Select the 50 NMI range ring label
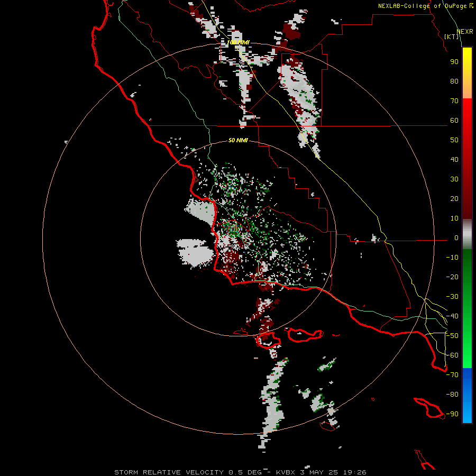The image size is (476, 476). pos(238,140)
